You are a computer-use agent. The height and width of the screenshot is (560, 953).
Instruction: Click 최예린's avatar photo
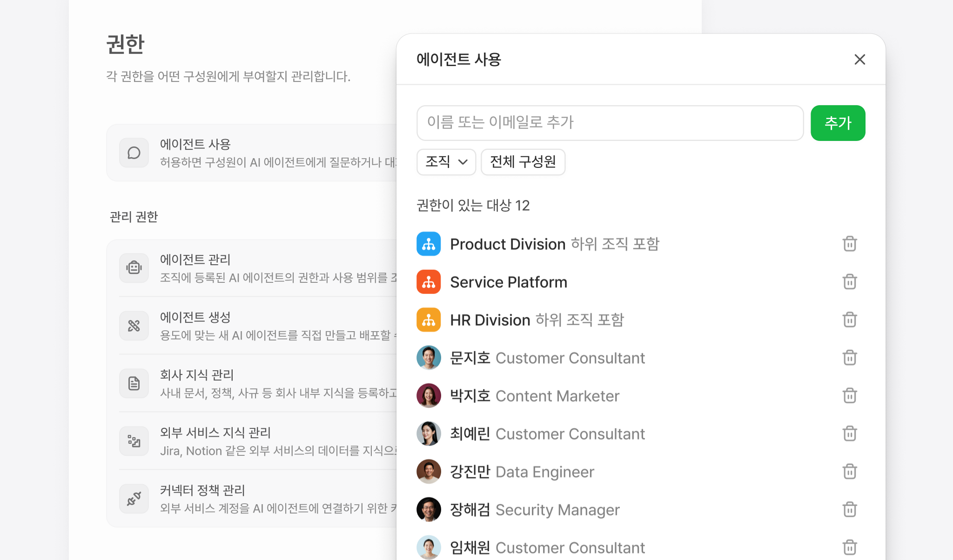pyautogui.click(x=429, y=433)
